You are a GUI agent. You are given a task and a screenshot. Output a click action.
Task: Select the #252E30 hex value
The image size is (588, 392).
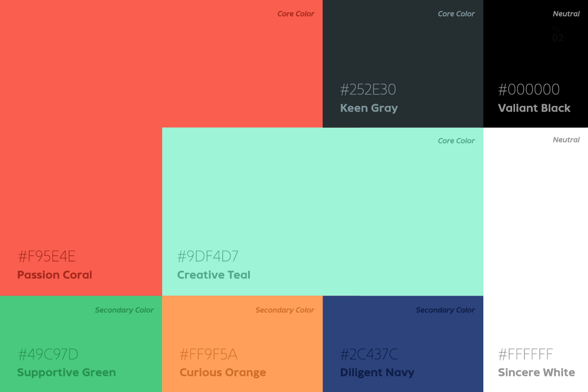[x=368, y=90]
